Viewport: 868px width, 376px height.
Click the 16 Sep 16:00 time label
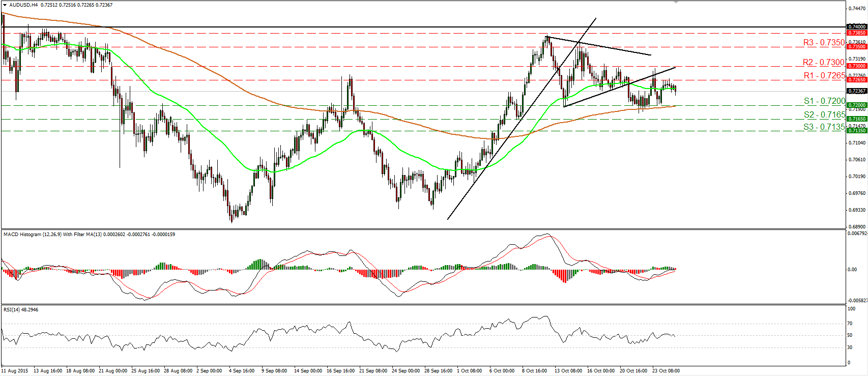340,371
